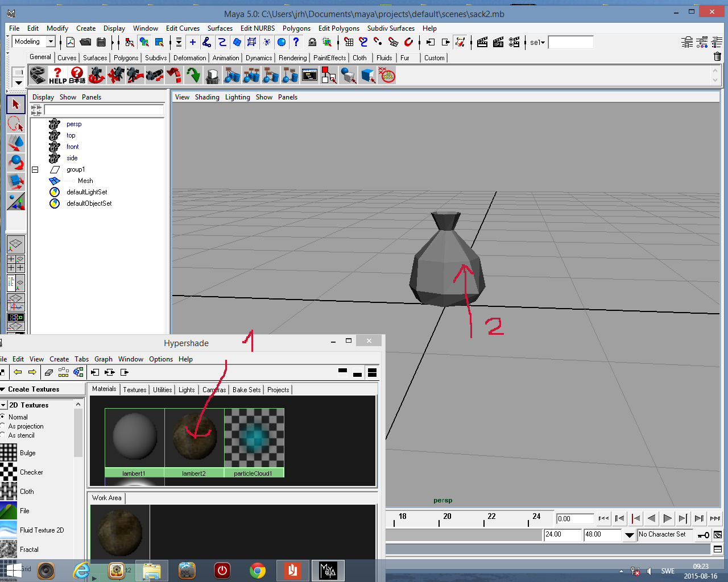Enable snap to curves icon
728x582 pixels.
point(363,42)
